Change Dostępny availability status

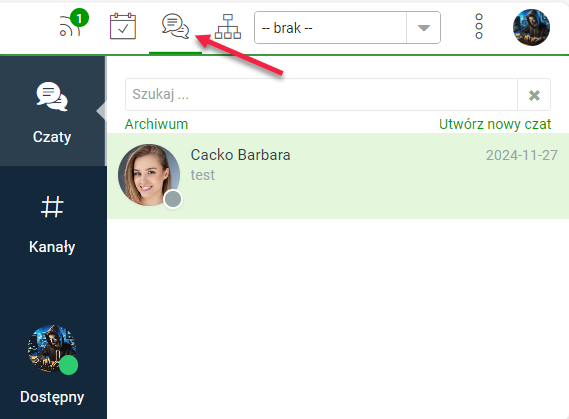[52, 397]
